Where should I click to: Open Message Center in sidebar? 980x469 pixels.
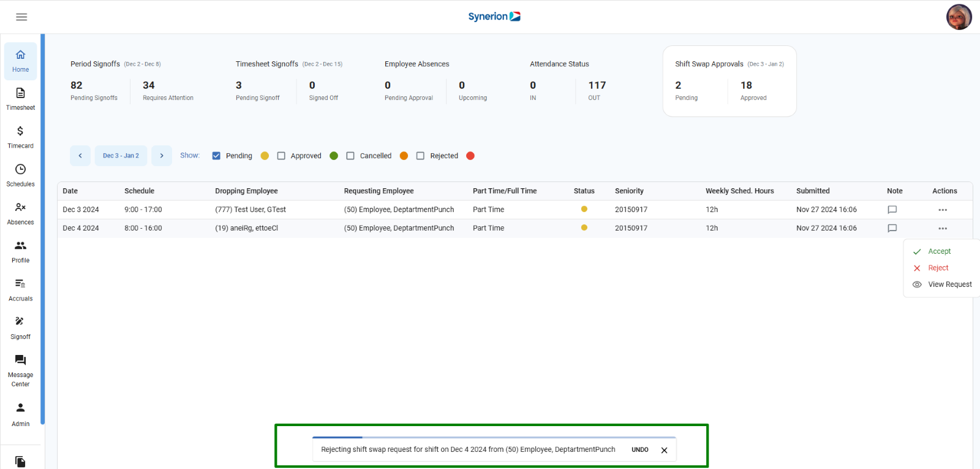21,370
